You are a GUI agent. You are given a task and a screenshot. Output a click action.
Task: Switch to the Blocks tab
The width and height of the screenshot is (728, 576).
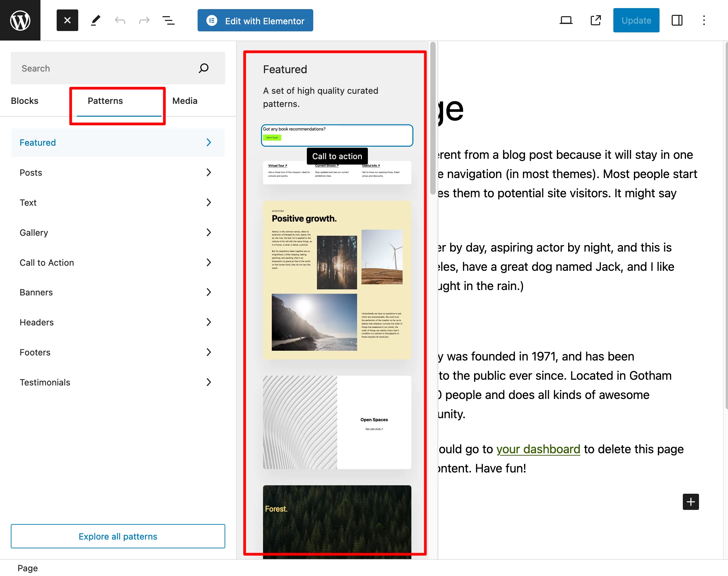tap(24, 101)
